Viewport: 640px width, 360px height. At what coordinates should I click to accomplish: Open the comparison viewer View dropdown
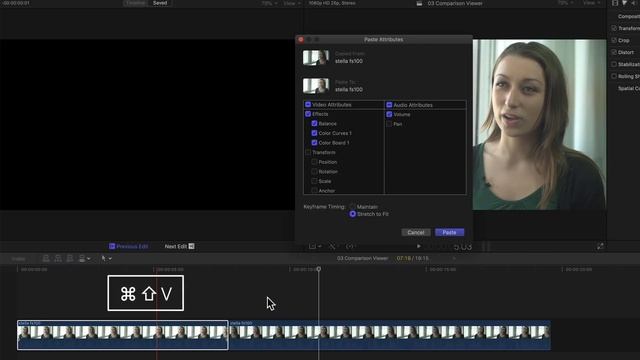pyautogui.click(x=292, y=3)
